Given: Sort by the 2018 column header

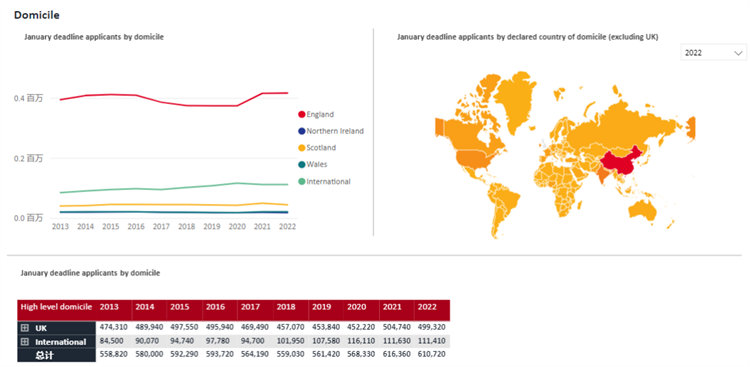Looking at the screenshot, I should (x=286, y=307).
